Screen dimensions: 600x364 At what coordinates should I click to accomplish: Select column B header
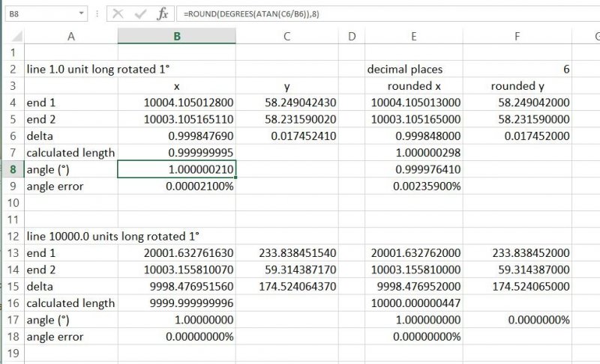tap(177, 36)
